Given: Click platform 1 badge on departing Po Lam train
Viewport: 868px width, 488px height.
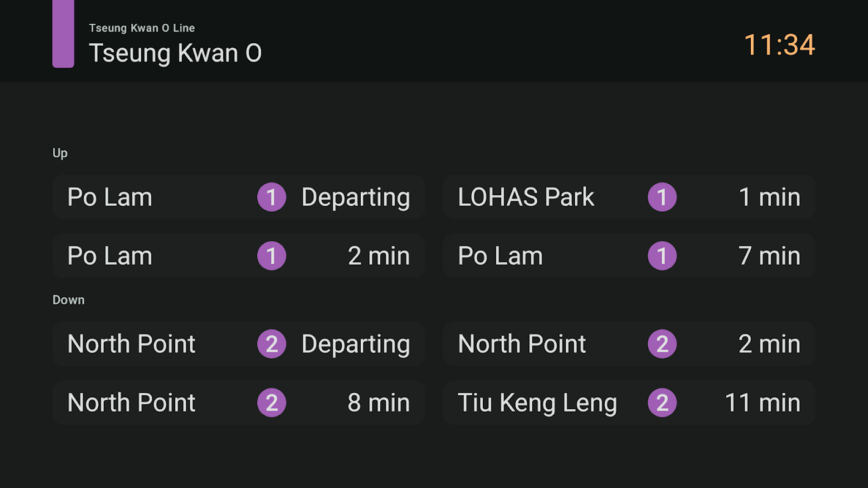Looking at the screenshot, I should [x=272, y=197].
